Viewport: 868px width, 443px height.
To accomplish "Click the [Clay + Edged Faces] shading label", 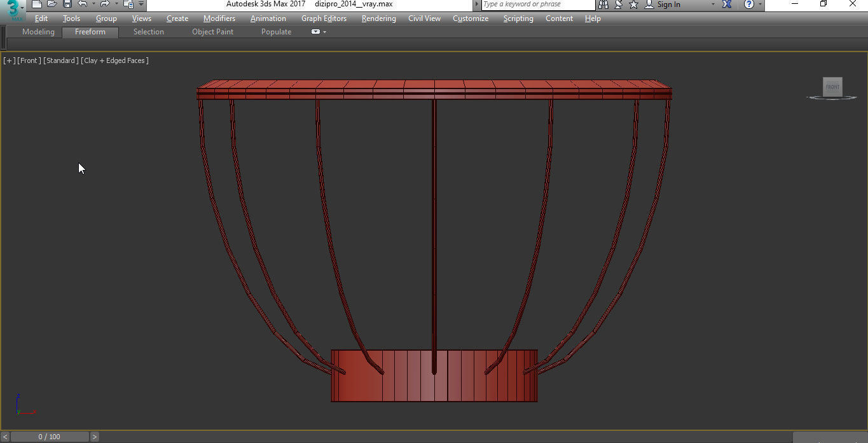I will (115, 60).
